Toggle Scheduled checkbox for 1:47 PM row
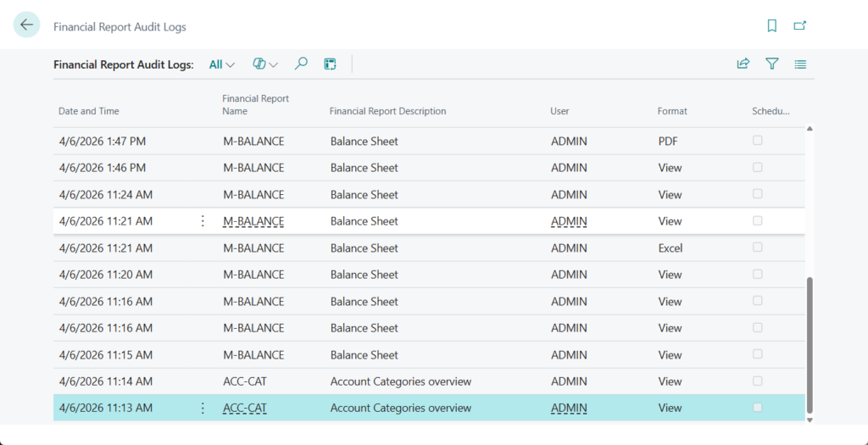This screenshot has width=868, height=445. tap(758, 141)
